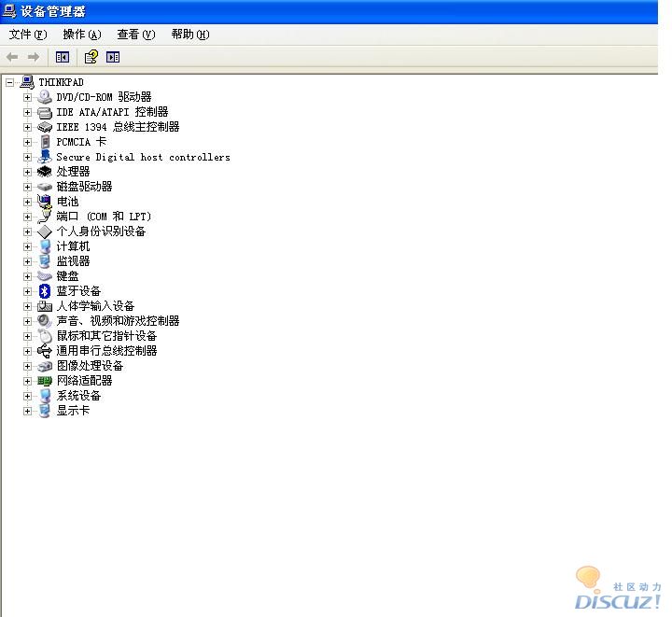
Task: Collapse the THINKPAD root node
Action: (10, 82)
